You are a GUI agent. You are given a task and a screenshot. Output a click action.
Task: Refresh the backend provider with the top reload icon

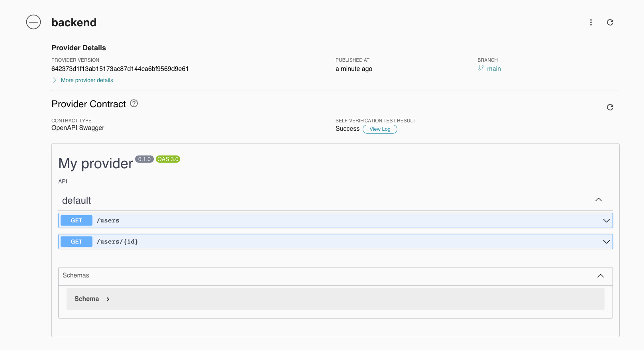point(610,22)
